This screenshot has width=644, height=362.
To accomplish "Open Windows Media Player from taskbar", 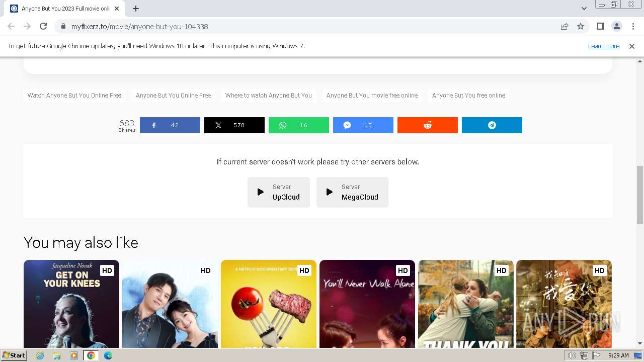I will (74, 355).
